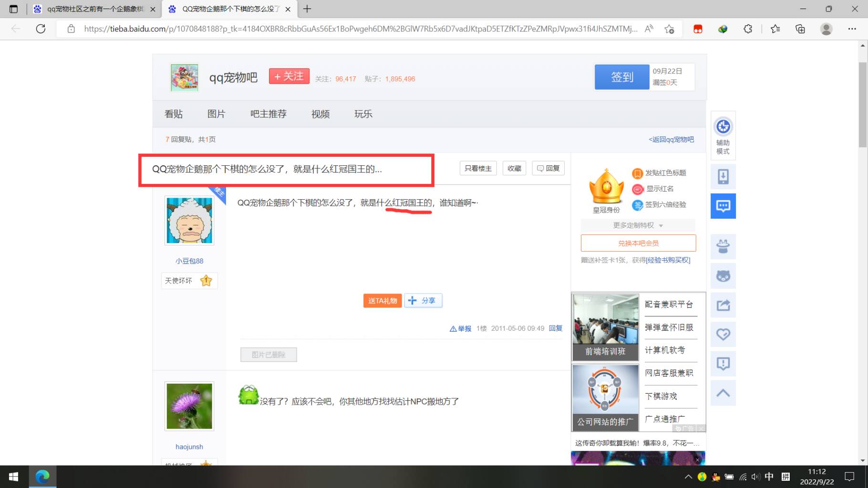Open a new browser tab

pyautogui.click(x=307, y=9)
